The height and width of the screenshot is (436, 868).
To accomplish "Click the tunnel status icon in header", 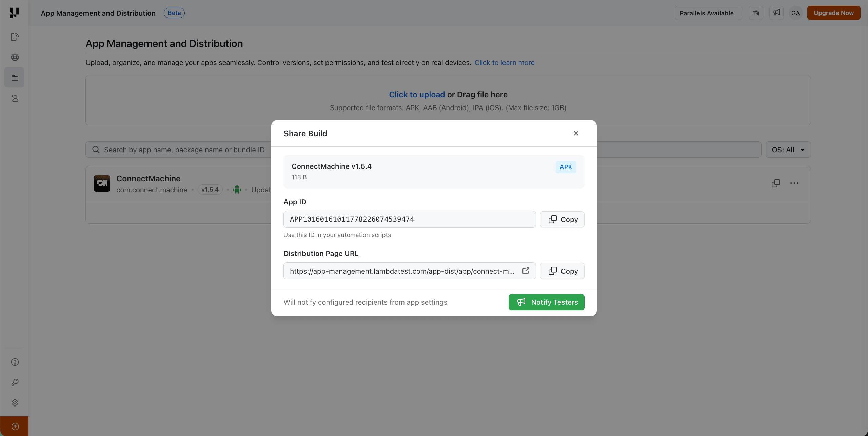I will [x=756, y=13].
